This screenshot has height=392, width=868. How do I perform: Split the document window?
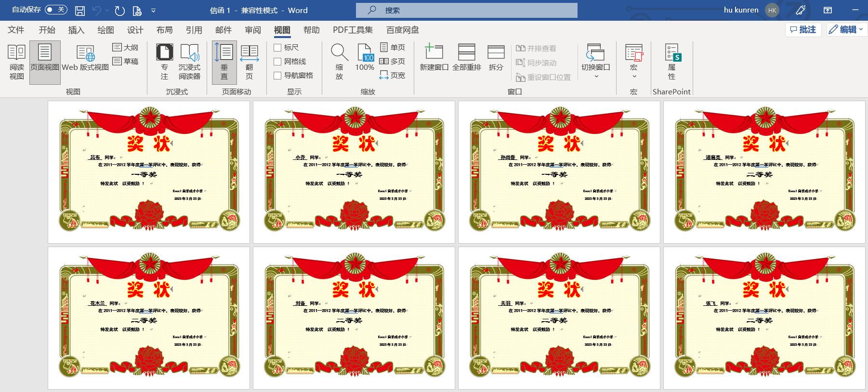point(496,58)
